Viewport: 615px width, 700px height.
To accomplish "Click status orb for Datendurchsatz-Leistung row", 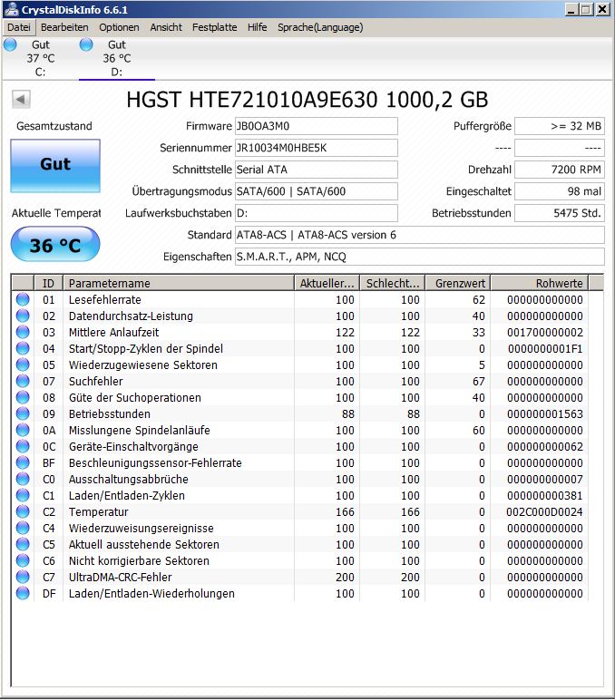I will tap(23, 316).
